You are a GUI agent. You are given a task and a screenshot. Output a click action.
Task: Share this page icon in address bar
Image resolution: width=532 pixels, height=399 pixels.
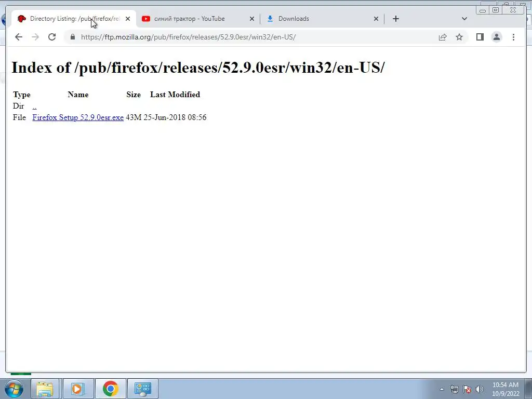pyautogui.click(x=443, y=37)
